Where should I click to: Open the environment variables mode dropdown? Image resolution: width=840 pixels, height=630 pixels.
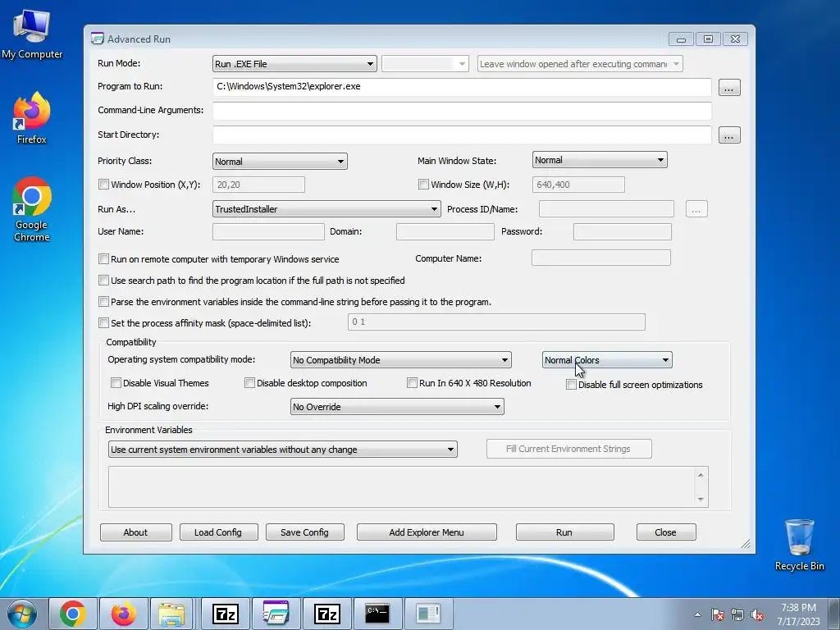(x=283, y=450)
